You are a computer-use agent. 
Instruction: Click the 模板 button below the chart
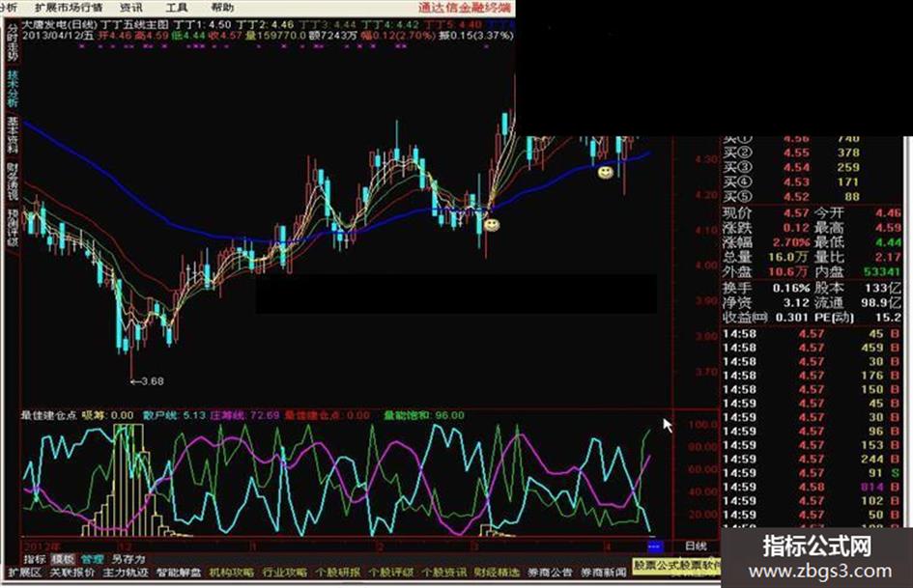coord(63,559)
